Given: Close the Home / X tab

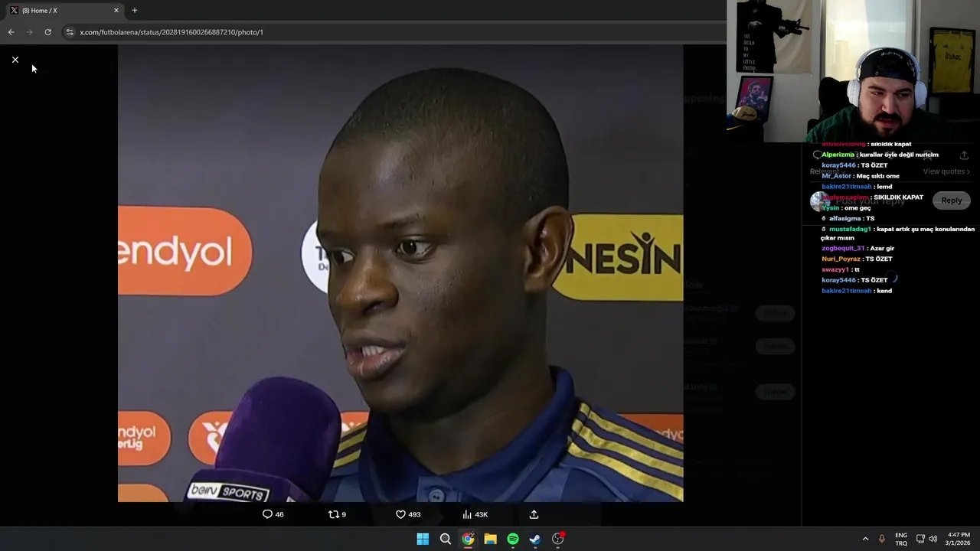Looking at the screenshot, I should point(116,11).
